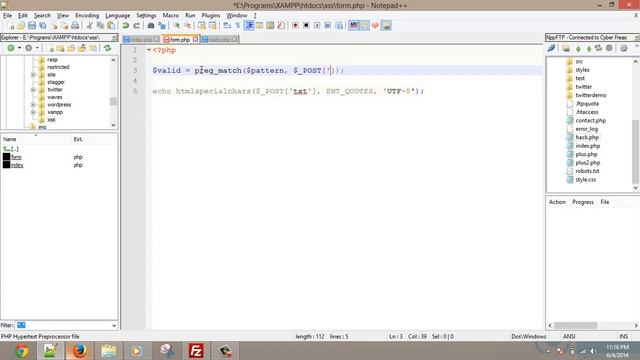Viewport: 640px width, 360px height.
Task: Open the Filter dropdown in Explorer panel
Action: 114,325
